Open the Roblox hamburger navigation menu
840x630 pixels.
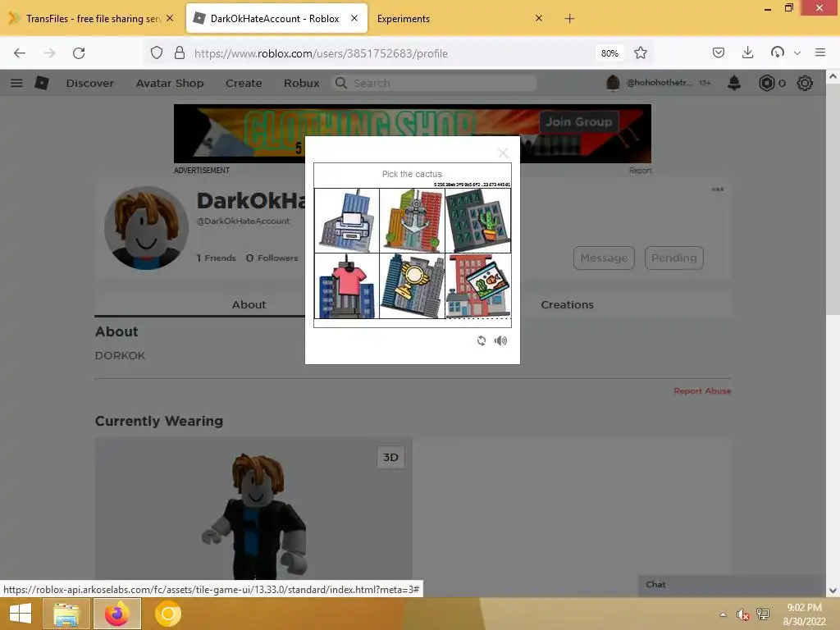[16, 83]
